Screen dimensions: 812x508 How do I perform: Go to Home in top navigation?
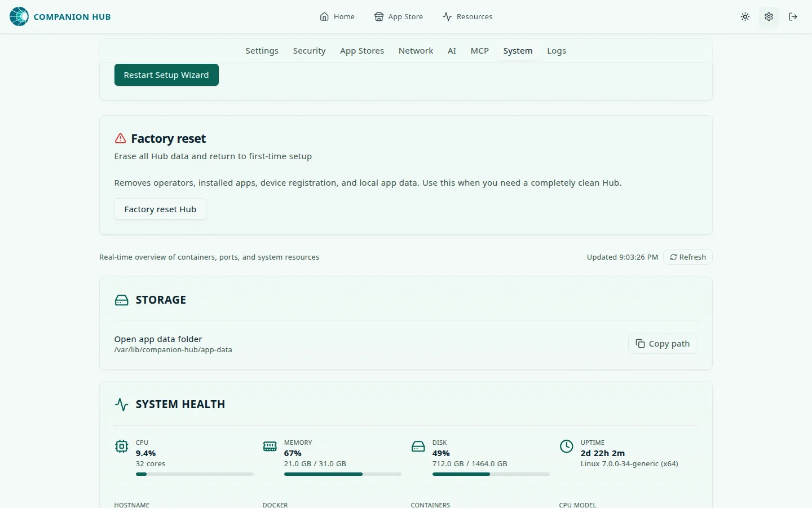click(337, 17)
